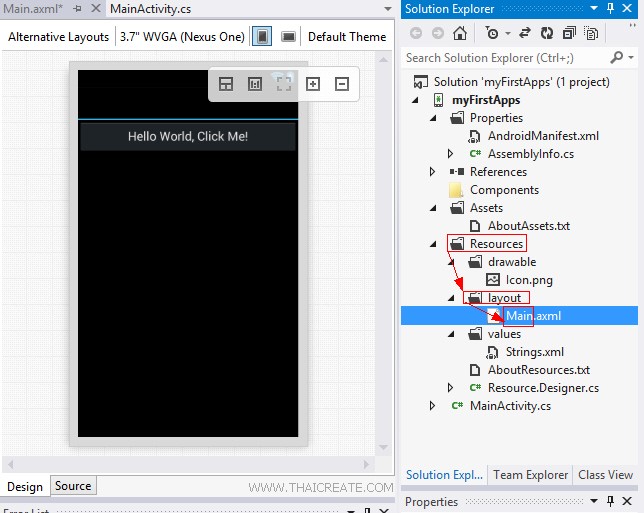Collapse the myFirstApps project node
The image size is (644, 513).
coord(415,100)
